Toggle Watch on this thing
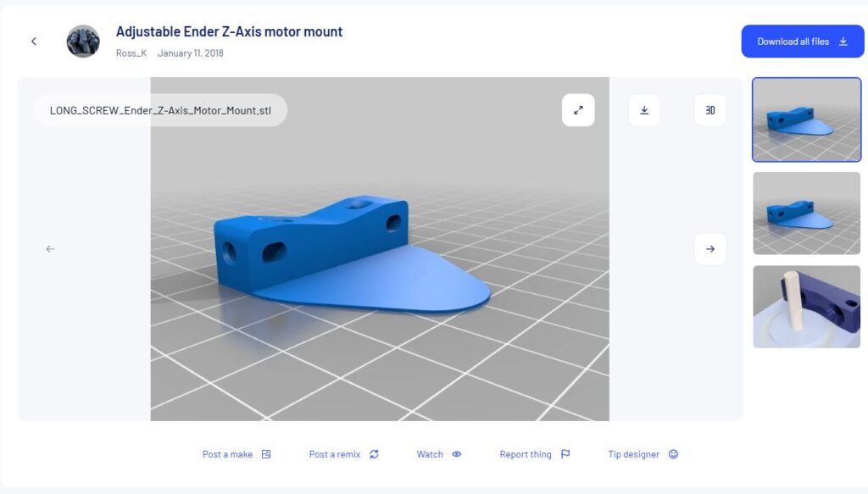 430,454
